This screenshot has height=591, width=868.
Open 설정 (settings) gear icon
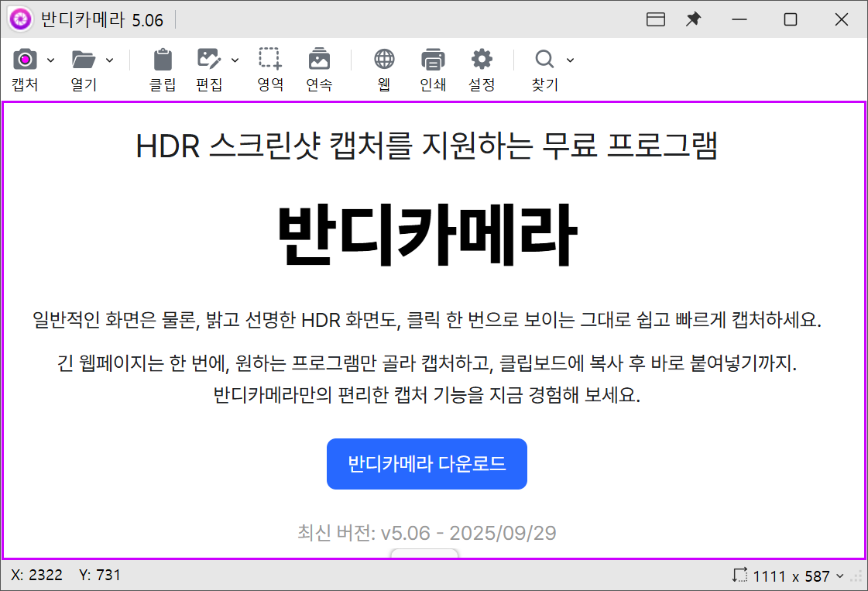pyautogui.click(x=482, y=60)
